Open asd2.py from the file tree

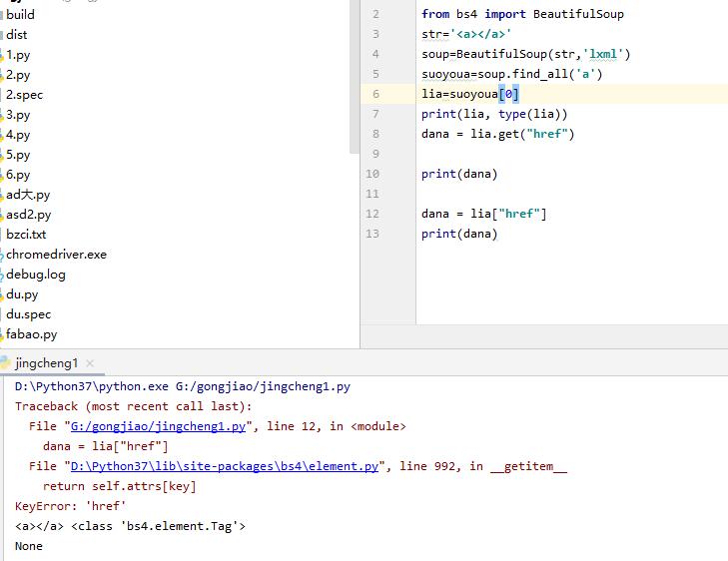[x=28, y=215]
